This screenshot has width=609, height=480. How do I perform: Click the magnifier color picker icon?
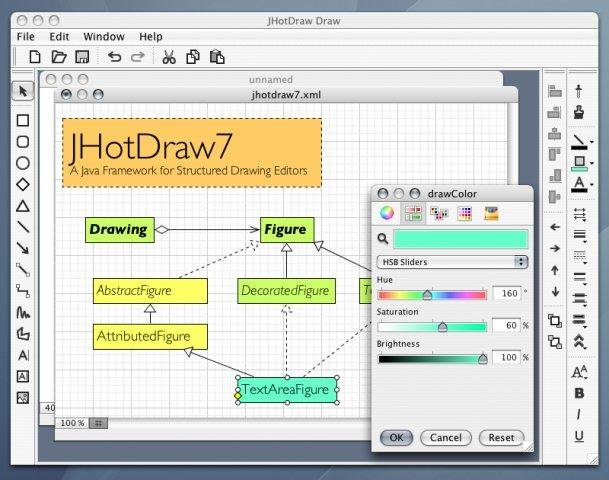pos(383,238)
